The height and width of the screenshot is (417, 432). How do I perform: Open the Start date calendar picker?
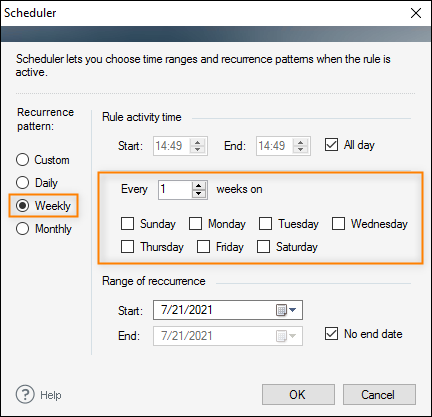click(286, 310)
